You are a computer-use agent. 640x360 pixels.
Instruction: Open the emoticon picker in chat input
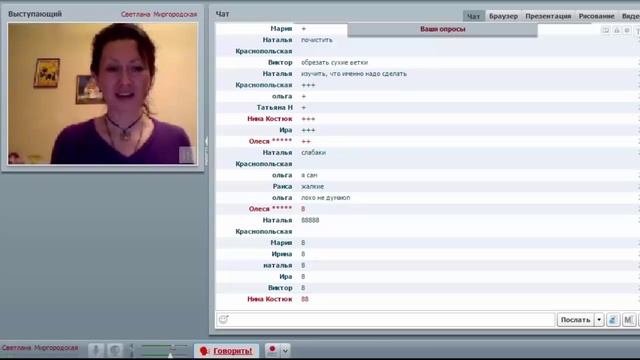point(223,319)
